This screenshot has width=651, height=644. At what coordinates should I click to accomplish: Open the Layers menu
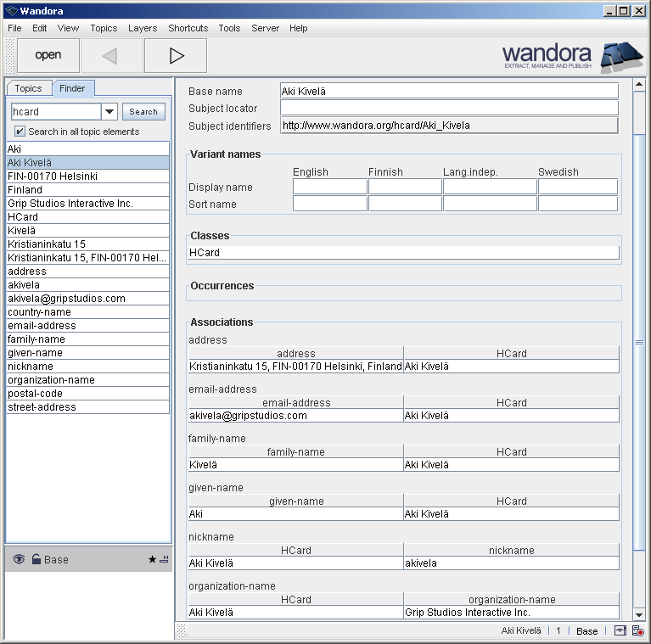point(143,28)
